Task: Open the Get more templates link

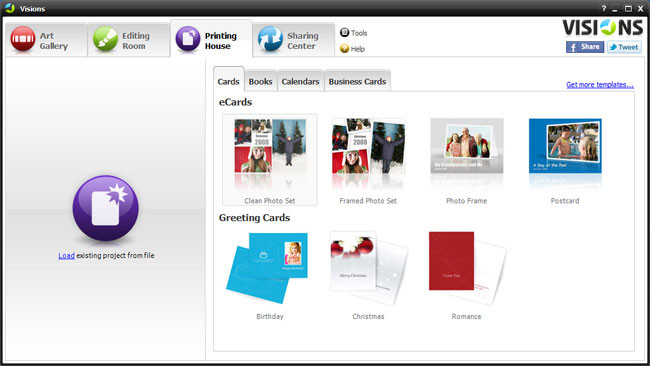Action: 600,85
